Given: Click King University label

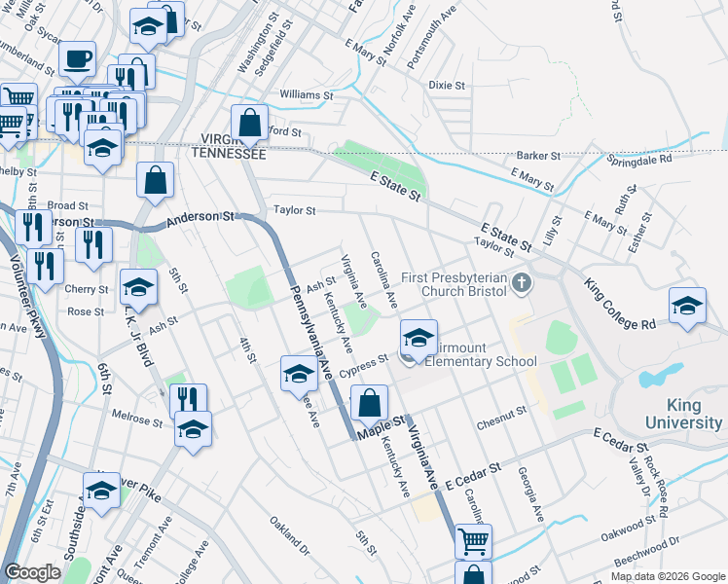Looking at the screenshot, I should click(x=683, y=414).
